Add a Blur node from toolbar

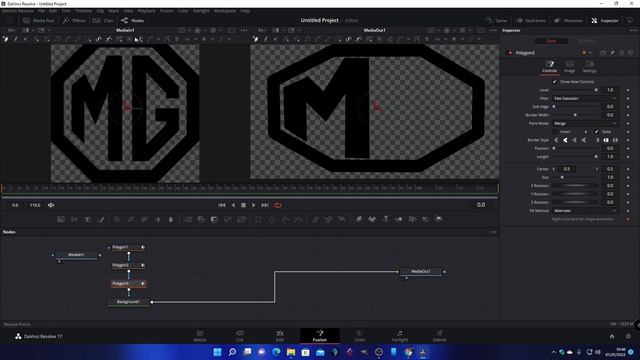point(171,219)
